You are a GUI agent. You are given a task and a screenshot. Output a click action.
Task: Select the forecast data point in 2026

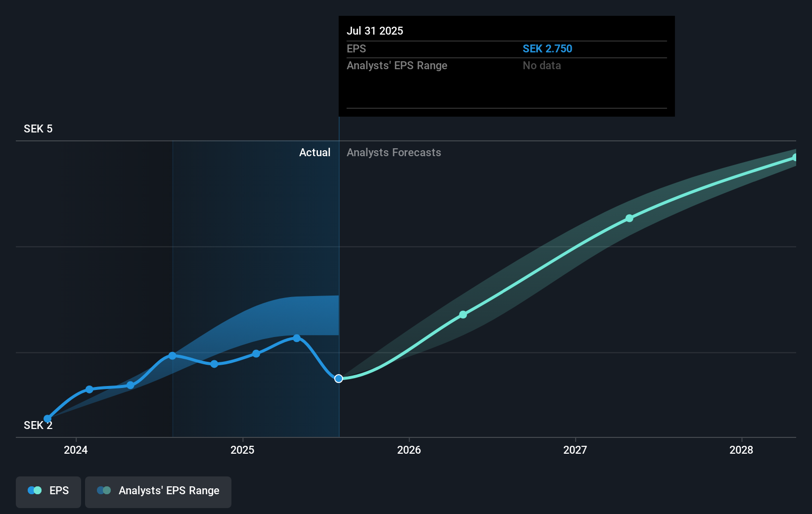(463, 314)
